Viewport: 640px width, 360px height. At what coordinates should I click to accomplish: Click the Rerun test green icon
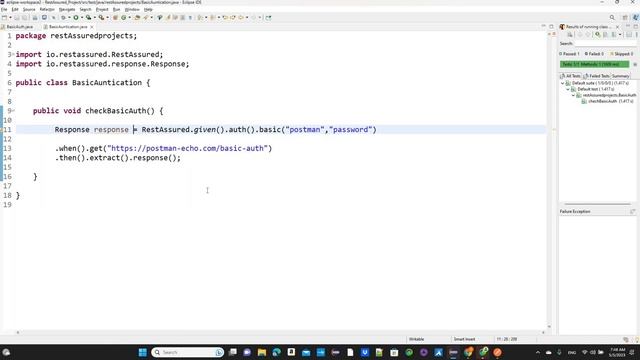pos(598,35)
